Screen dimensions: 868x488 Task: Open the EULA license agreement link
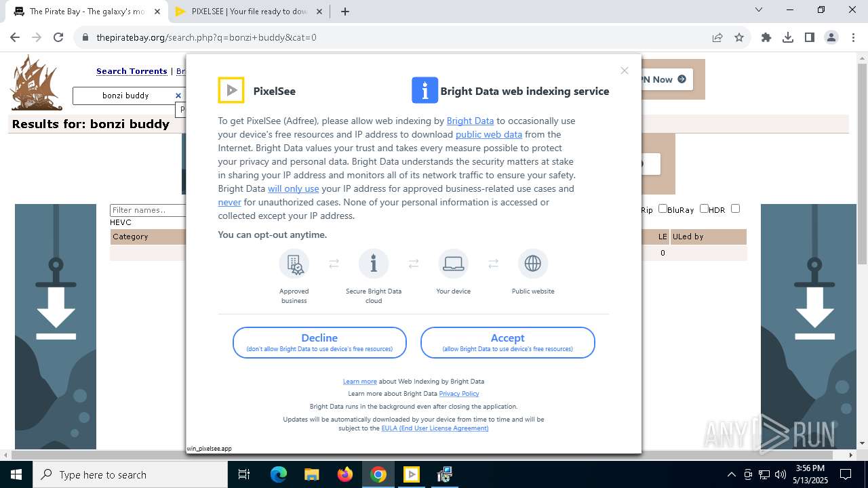click(x=435, y=428)
